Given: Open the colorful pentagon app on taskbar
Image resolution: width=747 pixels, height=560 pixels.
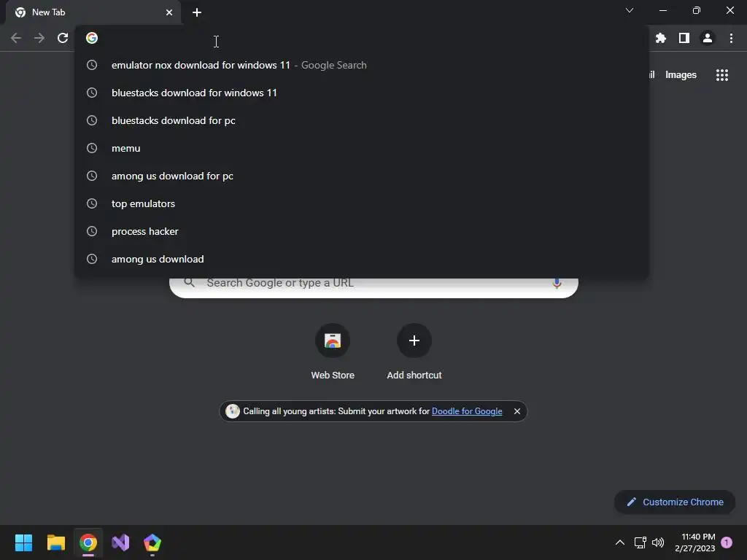Looking at the screenshot, I should [x=152, y=542].
